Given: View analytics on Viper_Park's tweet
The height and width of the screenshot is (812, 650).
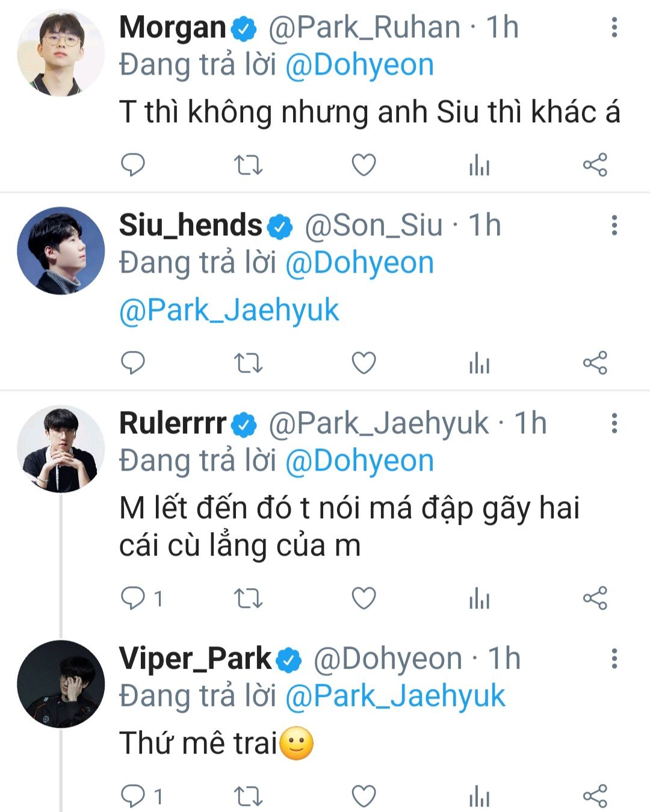Looking at the screenshot, I should (x=479, y=796).
